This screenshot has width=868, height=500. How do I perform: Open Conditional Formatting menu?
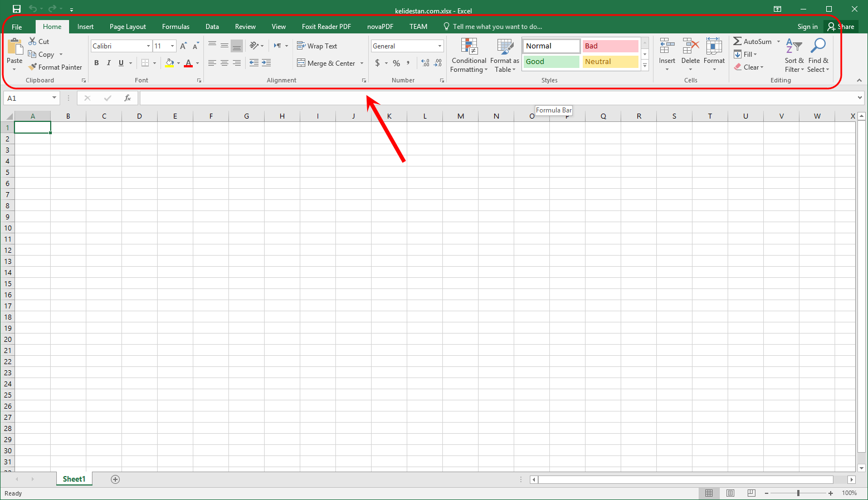(x=469, y=56)
